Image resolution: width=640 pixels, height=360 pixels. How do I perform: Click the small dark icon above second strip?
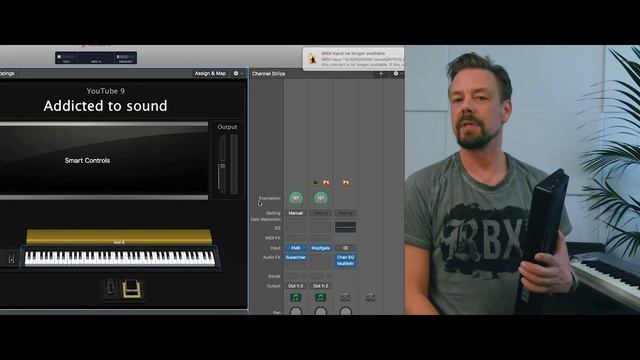(x=316, y=183)
